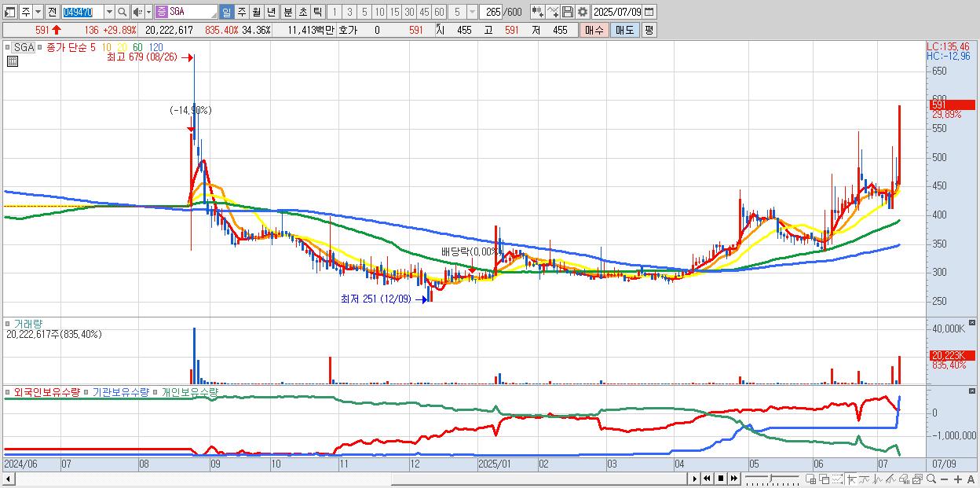980x488 pixels.
Task: Toggle the 전 button in top toolbar
Action: click(52, 12)
